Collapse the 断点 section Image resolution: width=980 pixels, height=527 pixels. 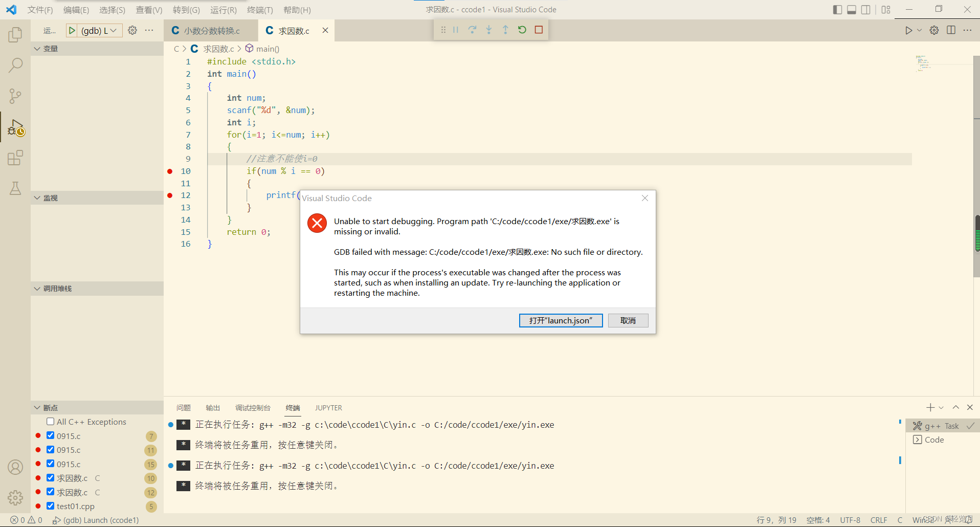tap(97, 408)
